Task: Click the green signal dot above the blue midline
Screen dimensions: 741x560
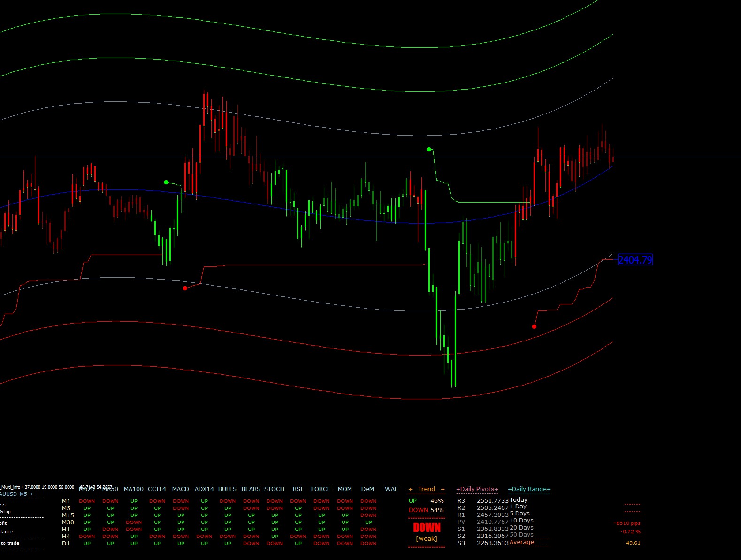Action: pyautogui.click(x=166, y=182)
